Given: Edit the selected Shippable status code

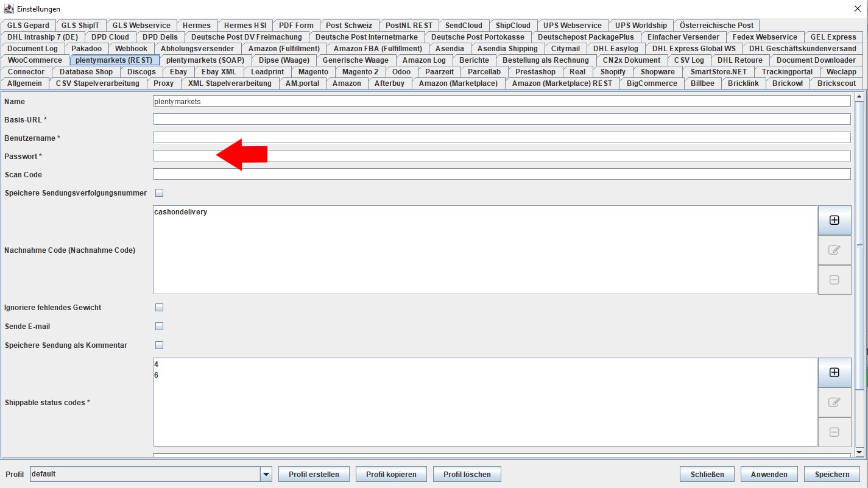Looking at the screenshot, I should 834,402.
